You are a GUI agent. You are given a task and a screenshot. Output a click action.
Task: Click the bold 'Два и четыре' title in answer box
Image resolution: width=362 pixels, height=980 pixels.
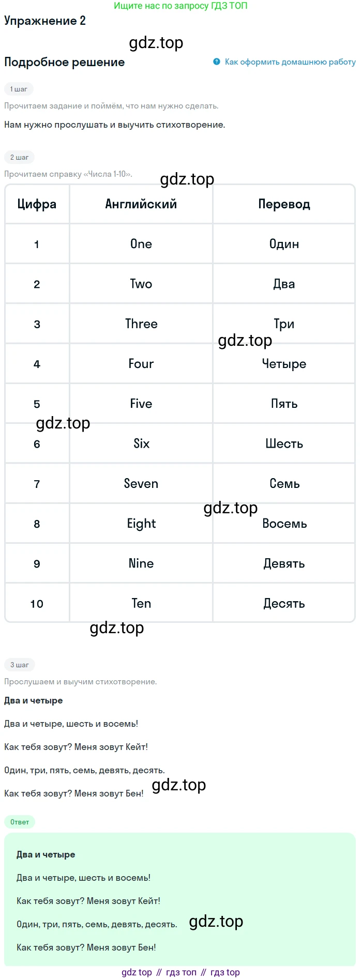(x=46, y=854)
